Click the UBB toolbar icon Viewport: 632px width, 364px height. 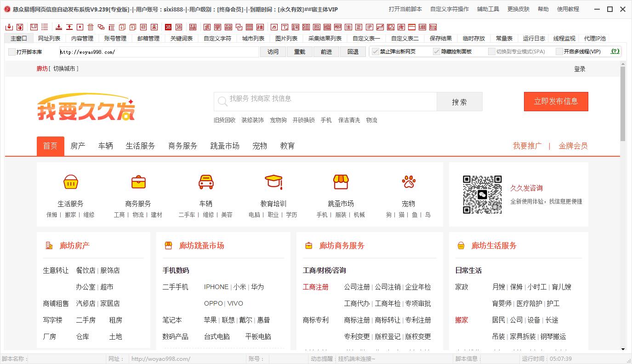(x=422, y=27)
